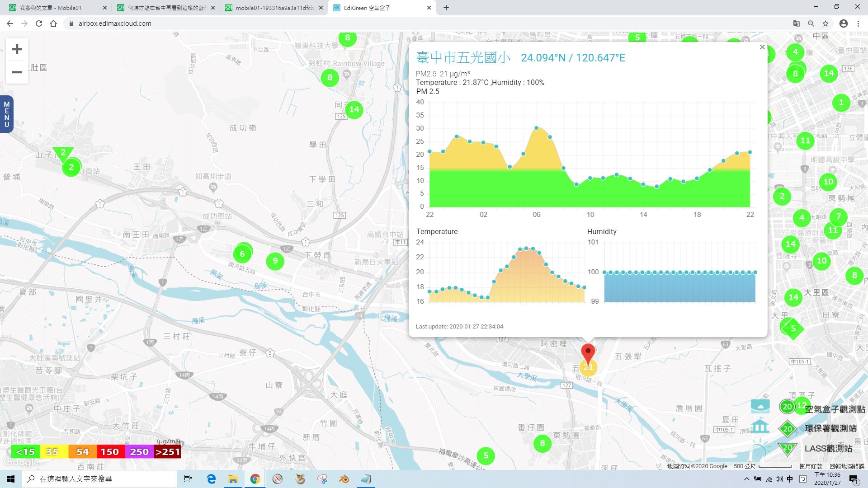868x488 pixels.
Task: Select green marker 9 near 下勞胥
Action: point(275,261)
